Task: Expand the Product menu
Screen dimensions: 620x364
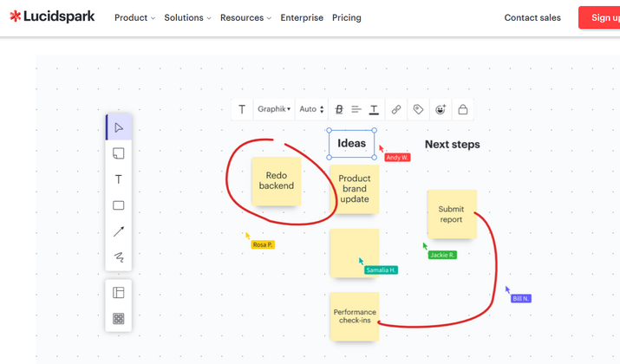Action: click(134, 18)
